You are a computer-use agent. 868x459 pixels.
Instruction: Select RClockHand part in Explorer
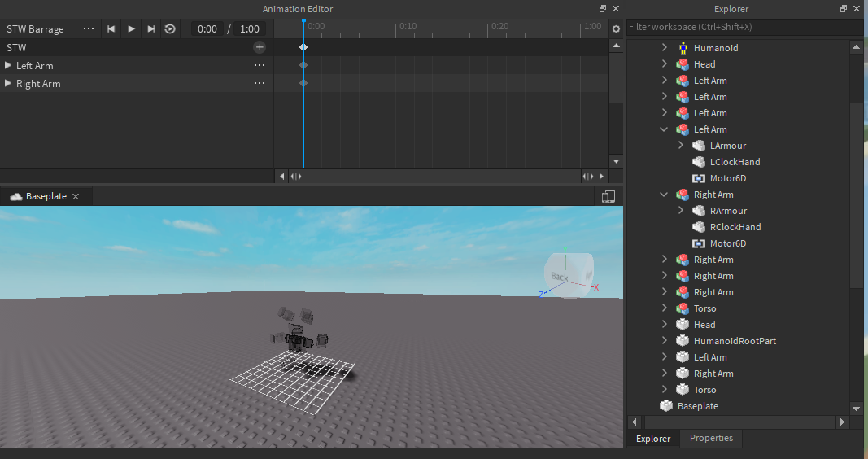click(735, 227)
